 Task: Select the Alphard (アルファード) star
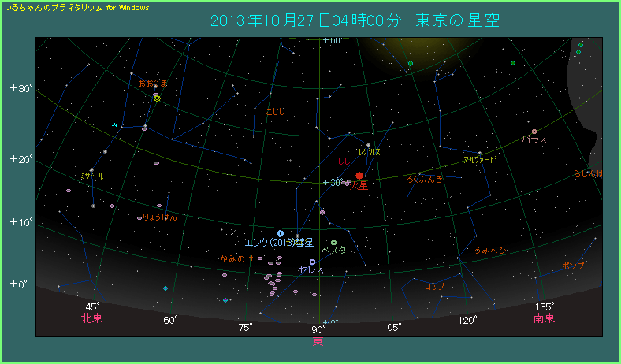point(479,153)
